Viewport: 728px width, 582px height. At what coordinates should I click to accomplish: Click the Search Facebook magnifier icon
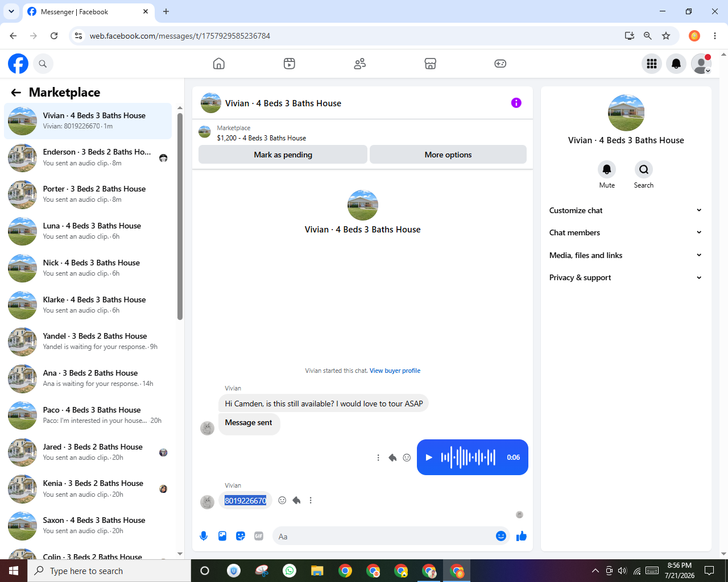point(43,64)
